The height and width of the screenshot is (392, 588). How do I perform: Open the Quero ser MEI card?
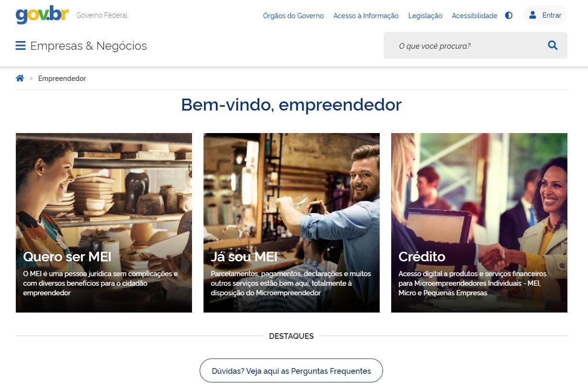pyautogui.click(x=104, y=223)
